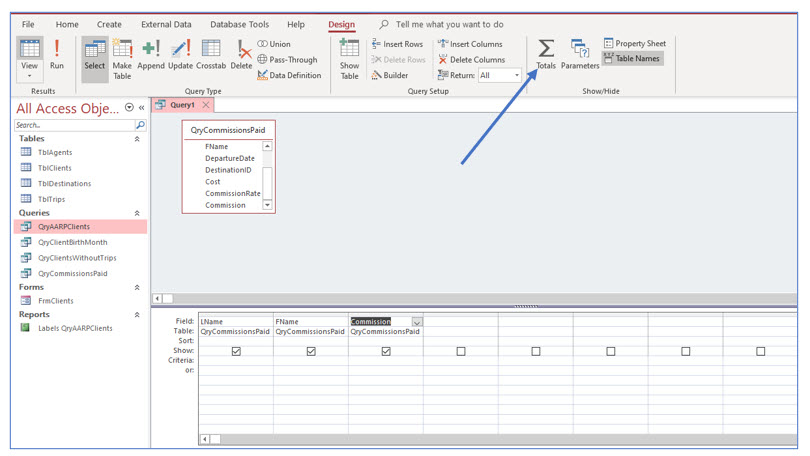Choose the Crosstab query type
810x456 pixels.
click(211, 55)
